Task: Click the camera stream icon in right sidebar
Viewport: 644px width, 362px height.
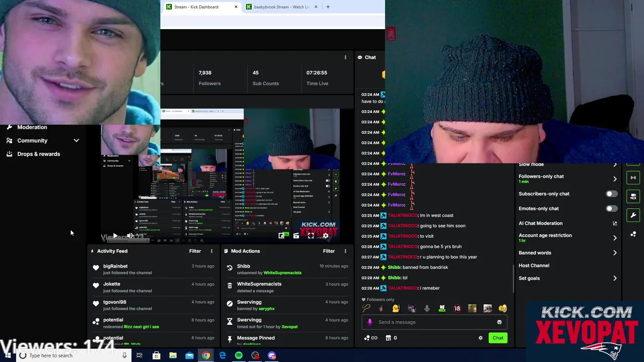Action: pos(633,196)
